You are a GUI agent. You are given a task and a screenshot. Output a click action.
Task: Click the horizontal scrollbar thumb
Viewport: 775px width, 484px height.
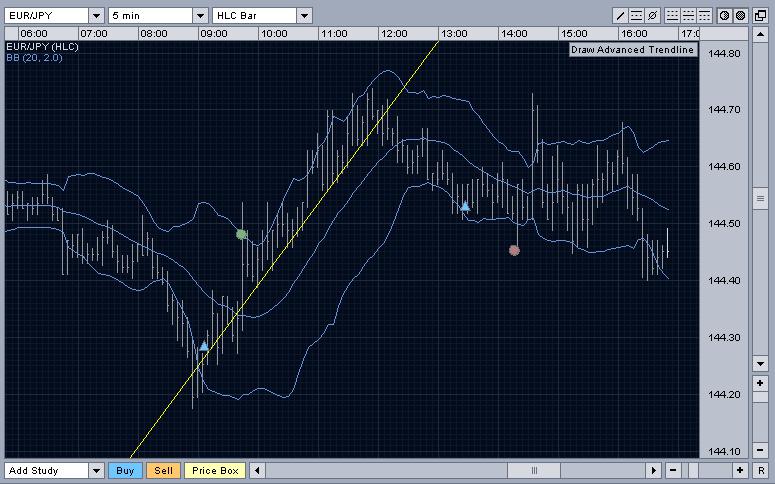(534, 471)
